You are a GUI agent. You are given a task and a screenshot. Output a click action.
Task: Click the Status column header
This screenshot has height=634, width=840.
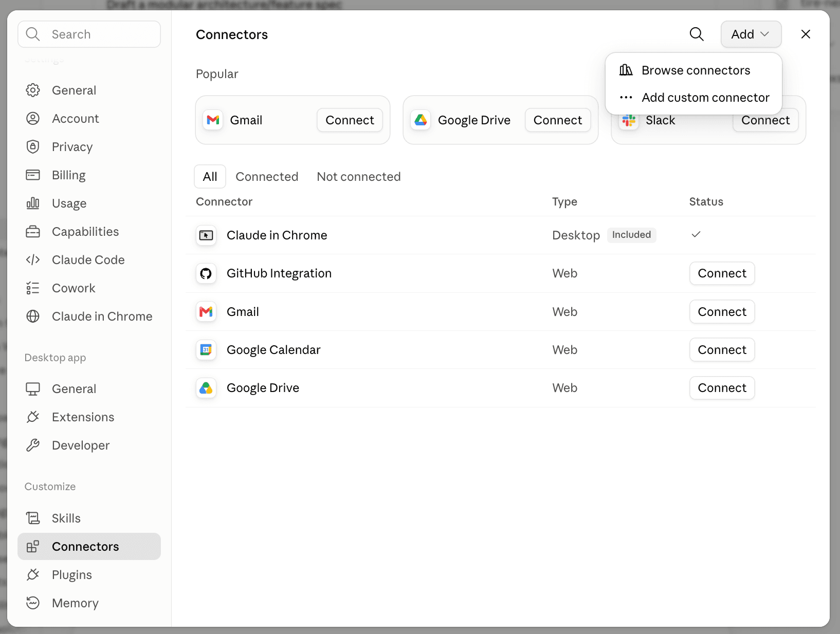click(706, 202)
